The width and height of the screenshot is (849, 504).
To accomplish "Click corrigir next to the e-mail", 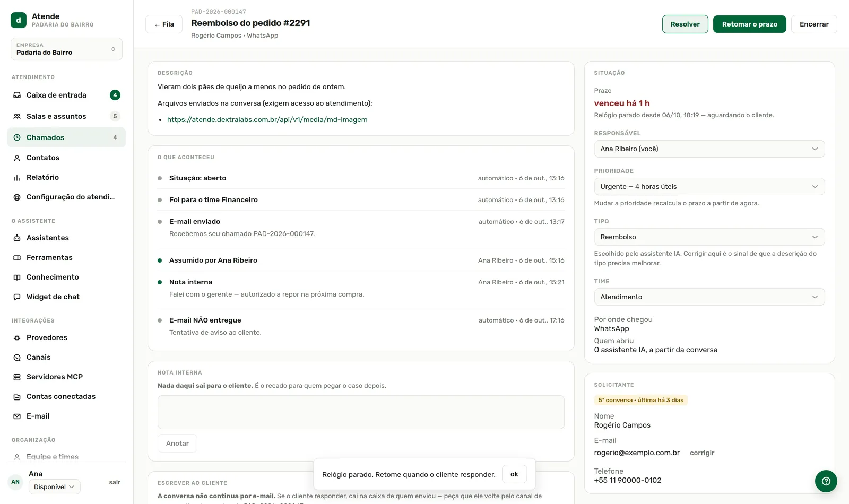I will click(x=702, y=453).
